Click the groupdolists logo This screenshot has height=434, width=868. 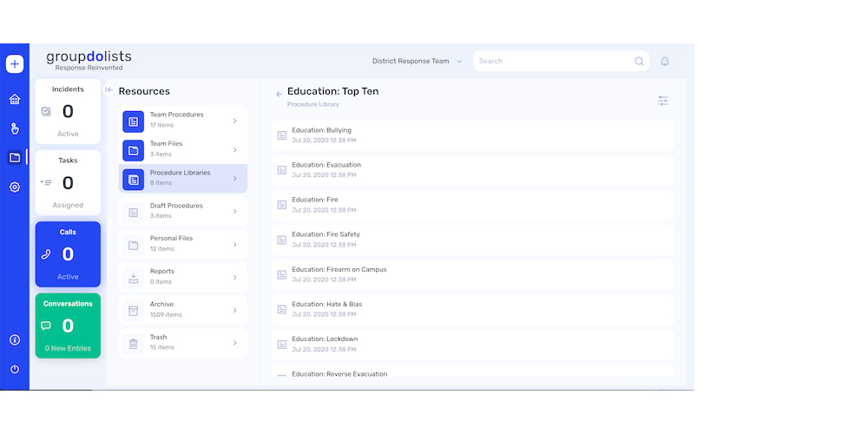tap(89, 61)
